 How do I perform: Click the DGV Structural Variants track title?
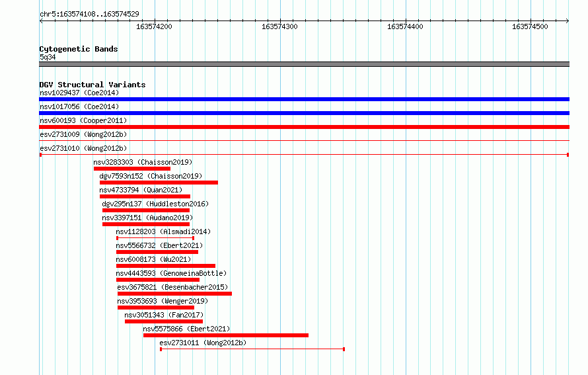(x=92, y=85)
